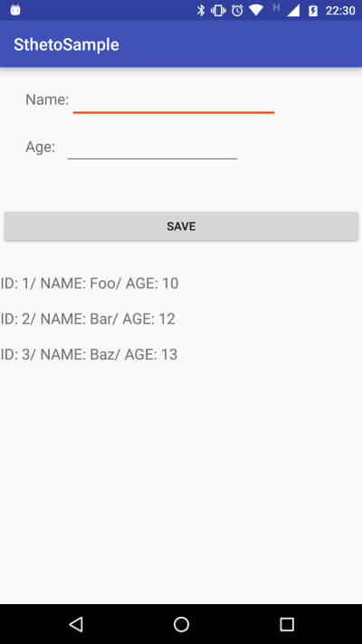Tap the SthetoSample app title
Screen dimensions: 362x644
66,44
